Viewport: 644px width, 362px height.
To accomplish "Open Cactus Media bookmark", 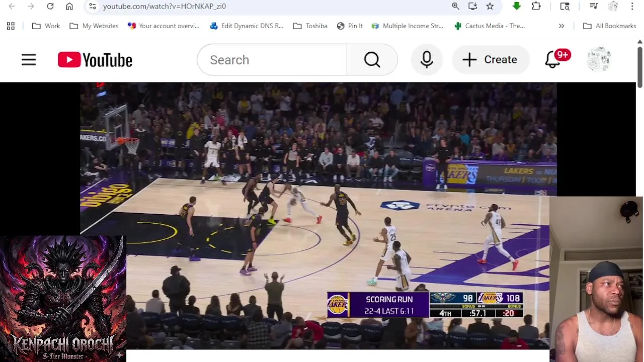I will [x=490, y=26].
